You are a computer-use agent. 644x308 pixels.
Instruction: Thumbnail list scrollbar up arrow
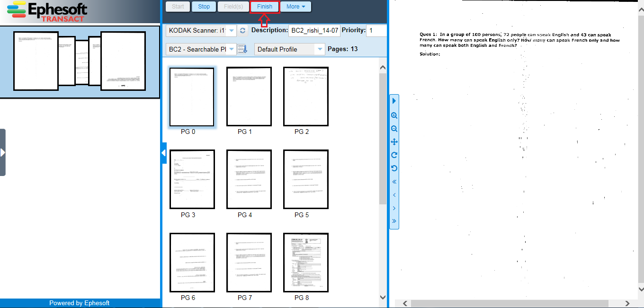pos(383,68)
